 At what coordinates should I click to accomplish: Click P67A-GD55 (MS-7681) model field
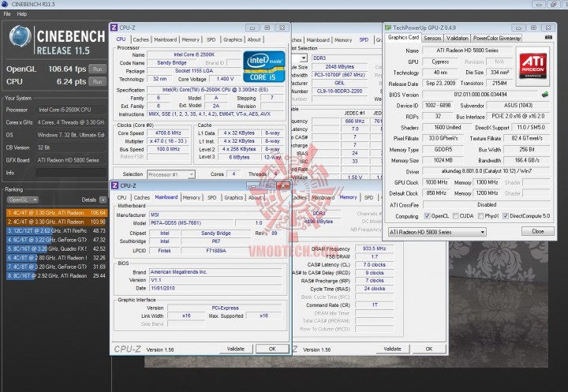click(191, 222)
